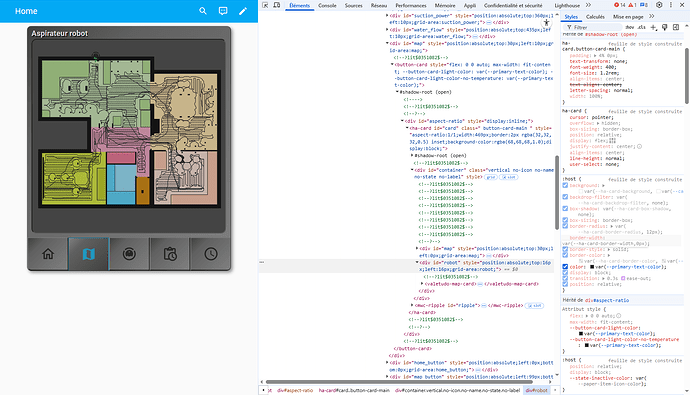Uncheck the border-color property checkbox
690x395 pixels.
tap(565, 255)
